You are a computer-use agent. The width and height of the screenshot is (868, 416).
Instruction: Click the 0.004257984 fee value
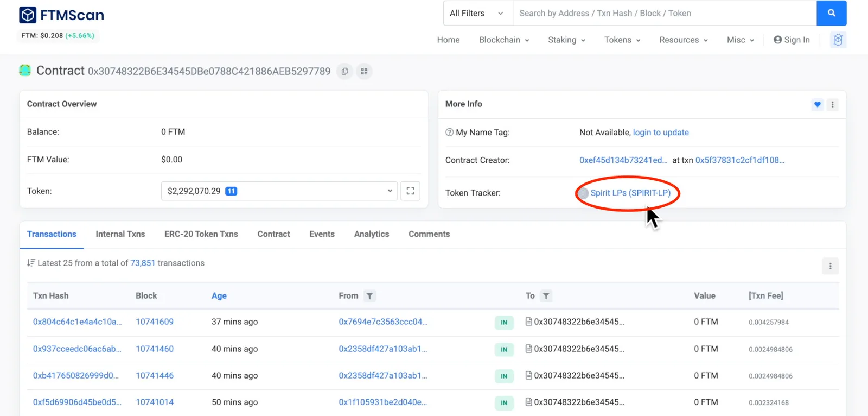(x=769, y=322)
